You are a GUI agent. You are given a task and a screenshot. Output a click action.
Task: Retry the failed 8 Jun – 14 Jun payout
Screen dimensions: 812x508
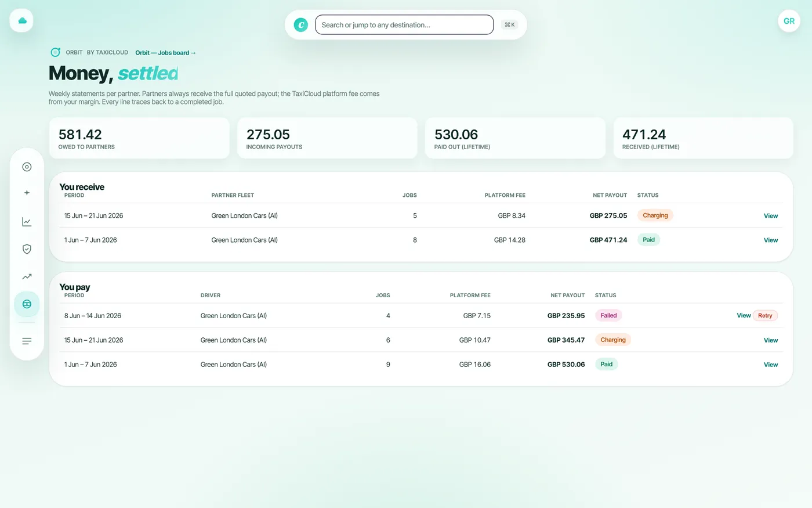pos(765,316)
